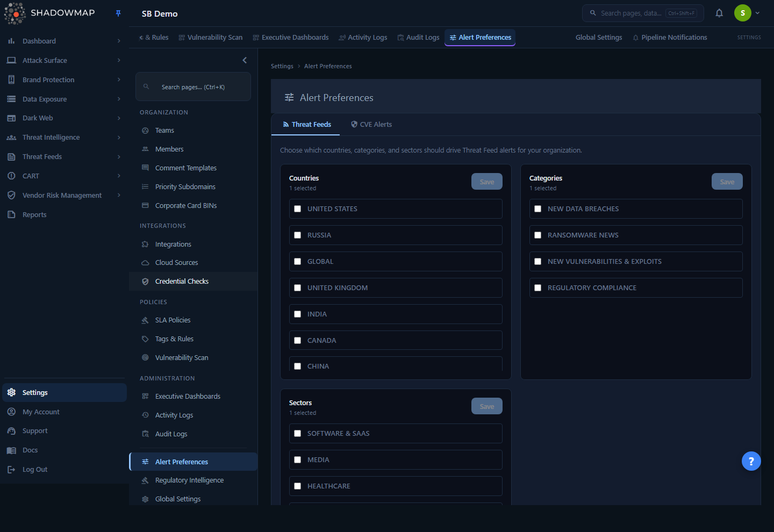Open the user account dropdown arrow
Screen dimensions: 774x532
point(757,13)
